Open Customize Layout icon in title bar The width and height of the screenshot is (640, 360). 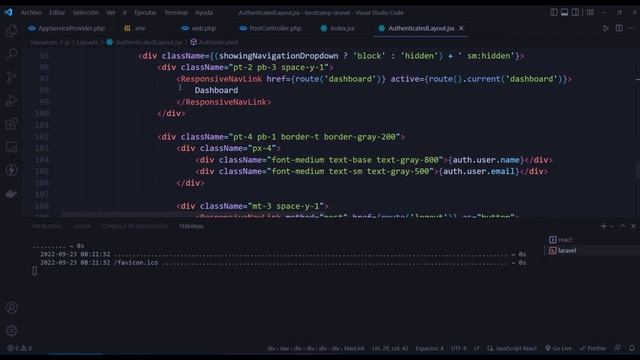(x=590, y=12)
